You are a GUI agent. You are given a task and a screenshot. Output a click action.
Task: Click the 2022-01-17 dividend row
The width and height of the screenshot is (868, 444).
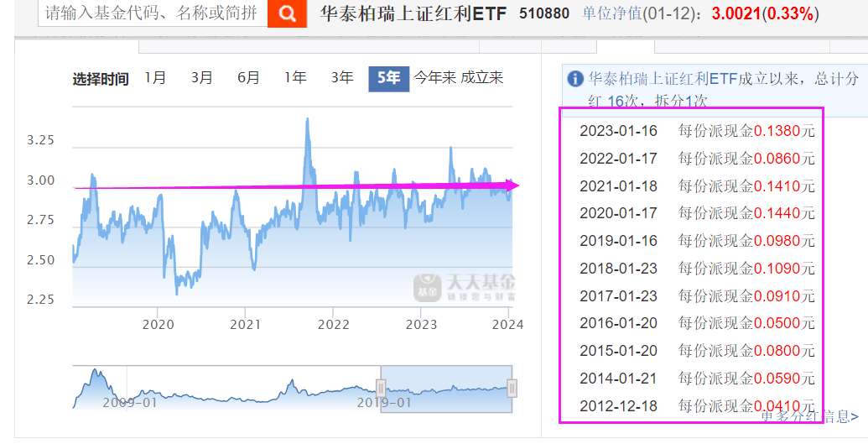pyautogui.click(x=697, y=159)
